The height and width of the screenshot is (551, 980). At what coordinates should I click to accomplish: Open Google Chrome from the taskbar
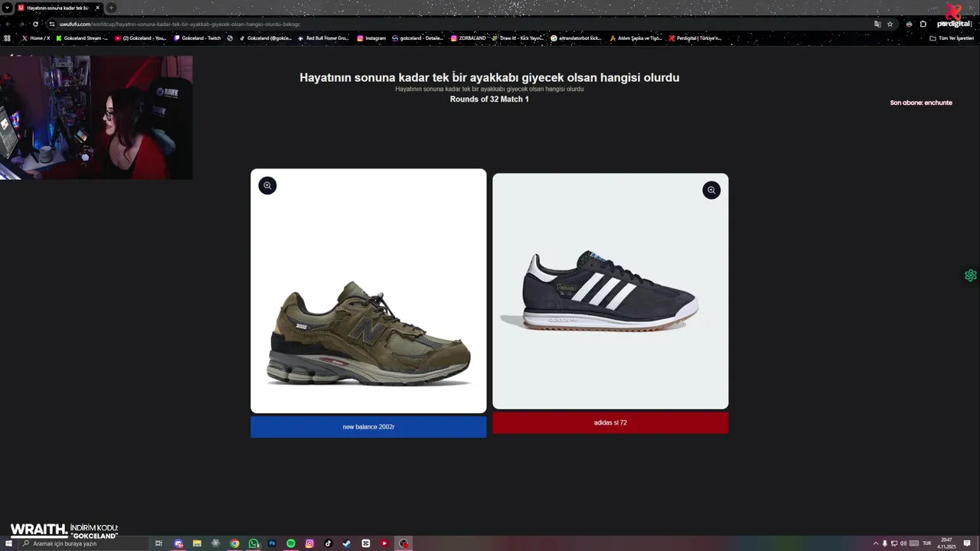point(234,543)
